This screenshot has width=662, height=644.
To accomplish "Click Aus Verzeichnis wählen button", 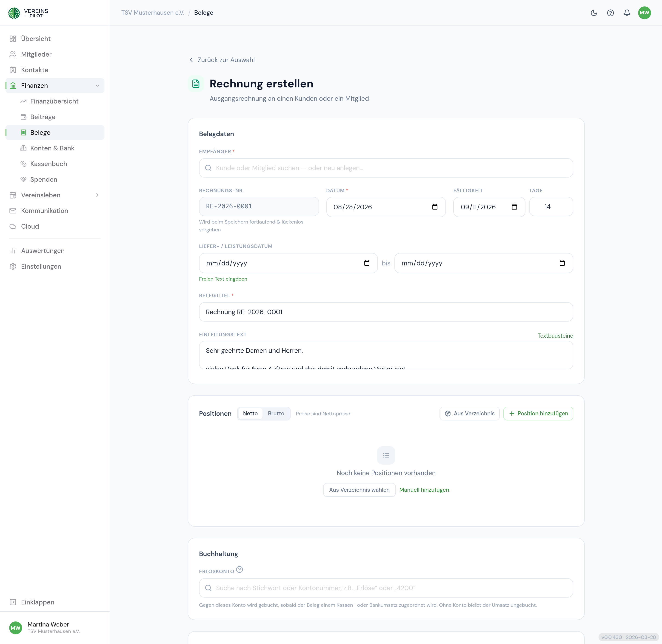I will [359, 490].
